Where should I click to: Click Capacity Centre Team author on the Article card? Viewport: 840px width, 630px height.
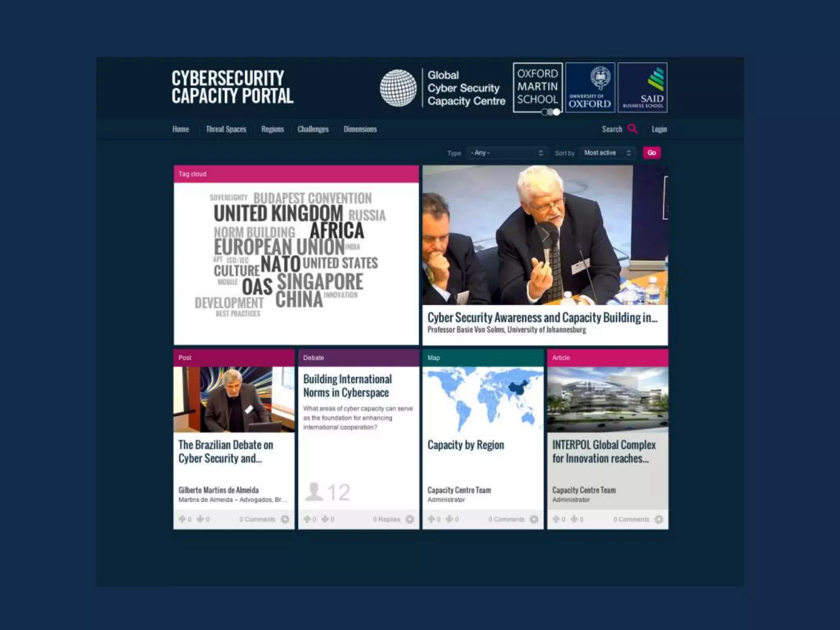click(x=584, y=490)
